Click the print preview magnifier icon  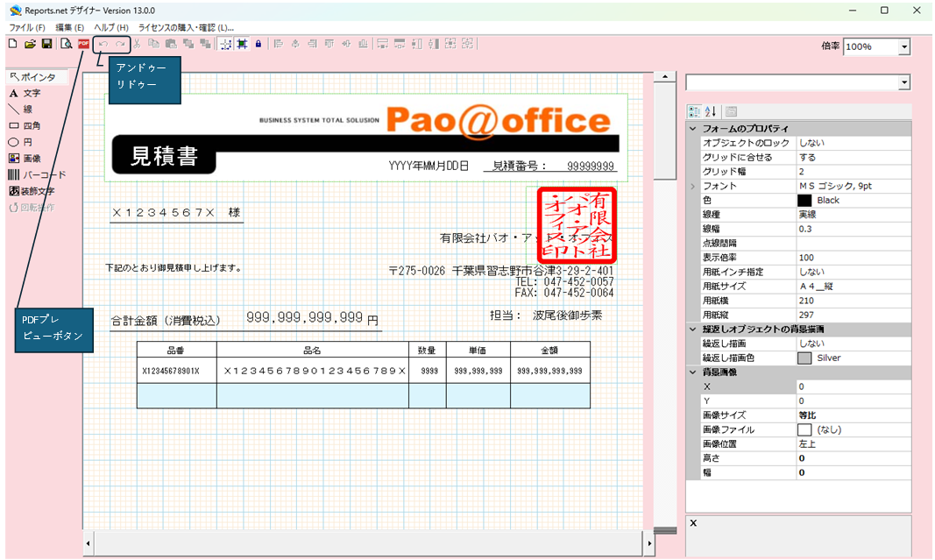(x=66, y=44)
